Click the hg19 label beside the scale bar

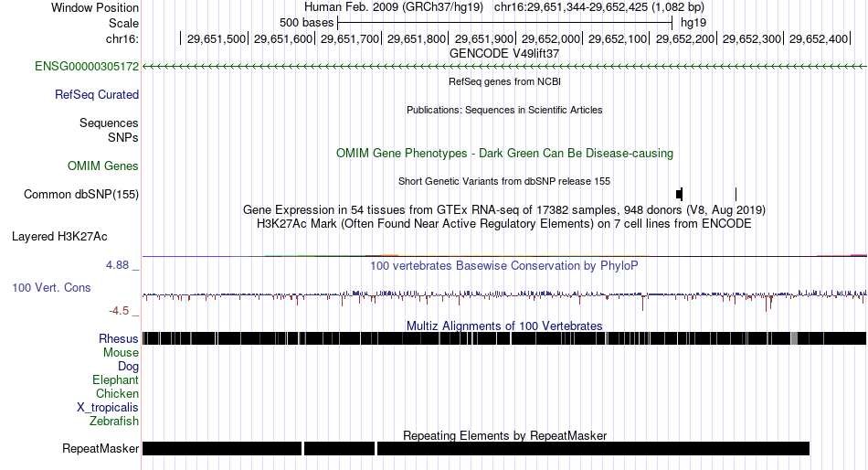pos(693,23)
